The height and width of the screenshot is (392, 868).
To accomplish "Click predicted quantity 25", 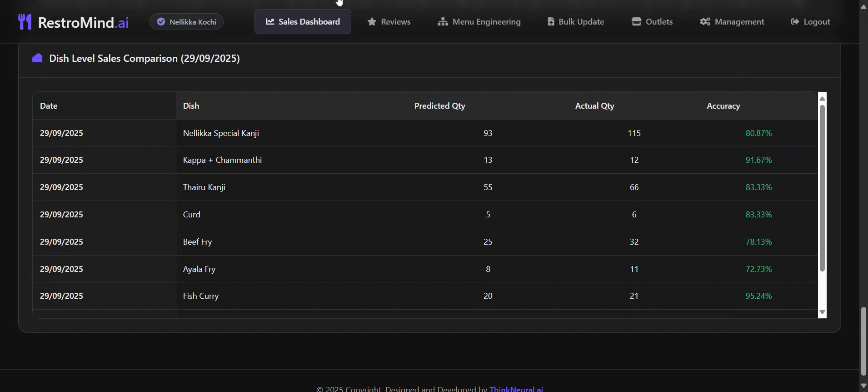I will coord(488,241).
